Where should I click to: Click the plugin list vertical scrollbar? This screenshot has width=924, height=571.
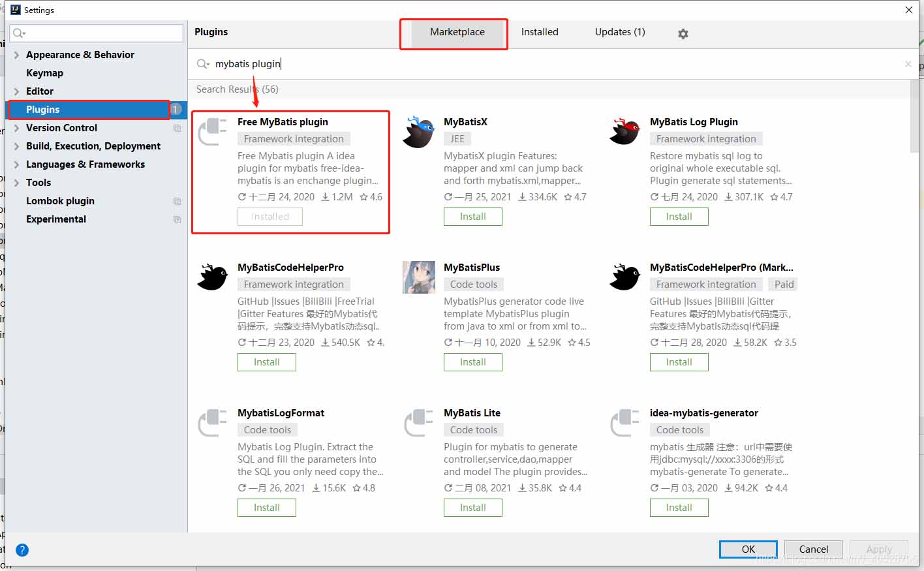coord(914,116)
